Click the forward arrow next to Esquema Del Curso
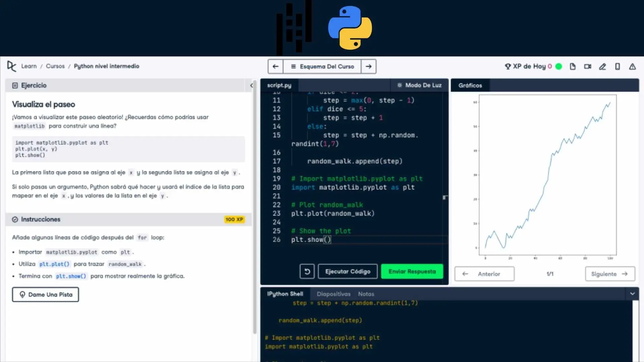Viewport: 644px width, 362px height. click(369, 66)
